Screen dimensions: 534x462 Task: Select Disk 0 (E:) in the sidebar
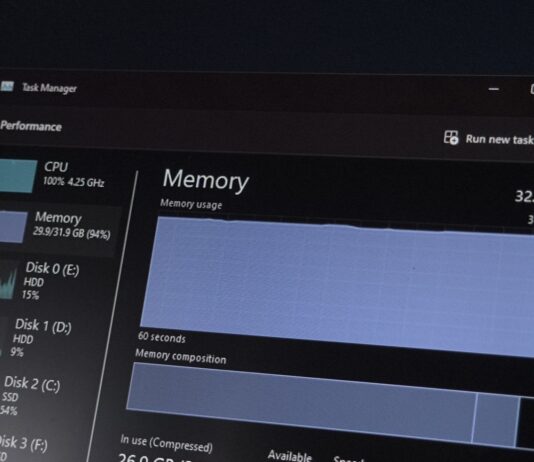tap(51, 281)
